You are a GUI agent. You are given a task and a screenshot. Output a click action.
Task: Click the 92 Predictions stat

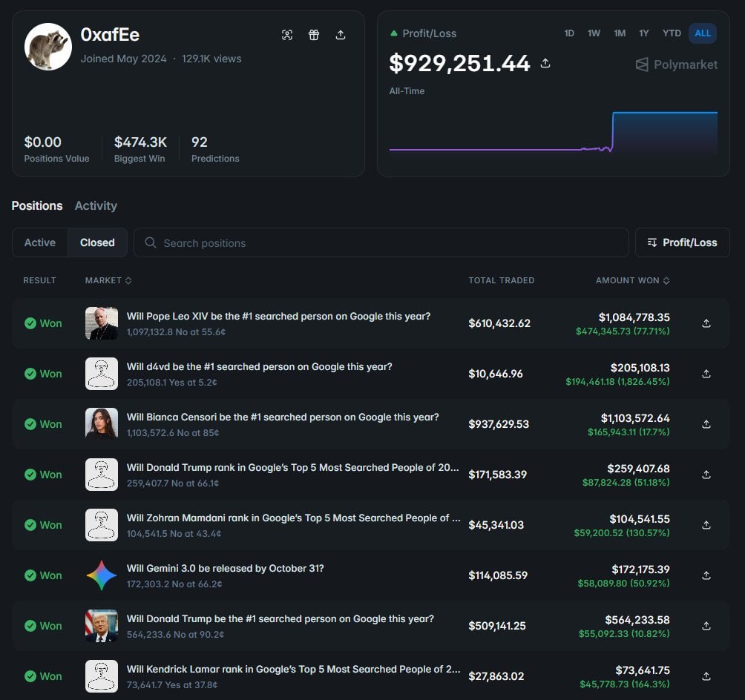[x=215, y=148]
